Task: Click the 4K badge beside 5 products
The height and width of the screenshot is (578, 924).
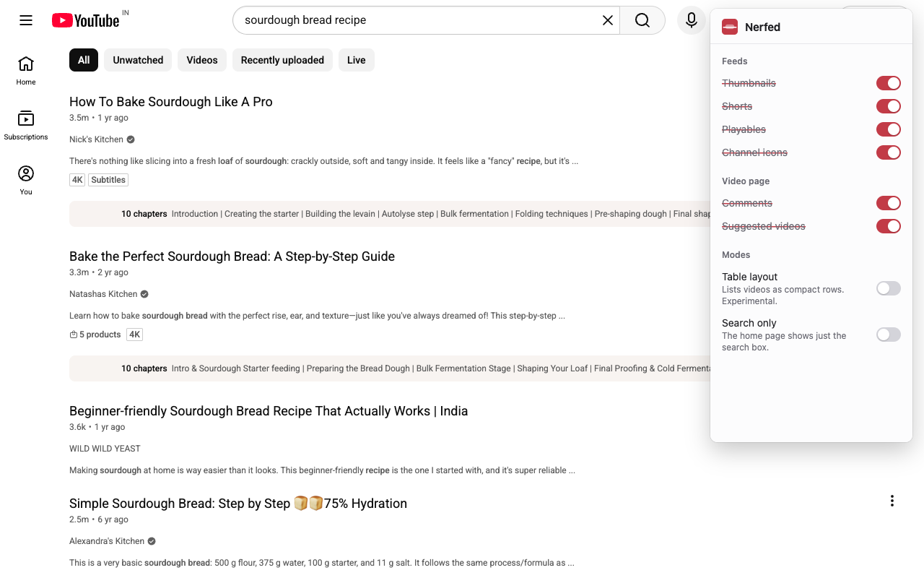Action: (x=134, y=335)
